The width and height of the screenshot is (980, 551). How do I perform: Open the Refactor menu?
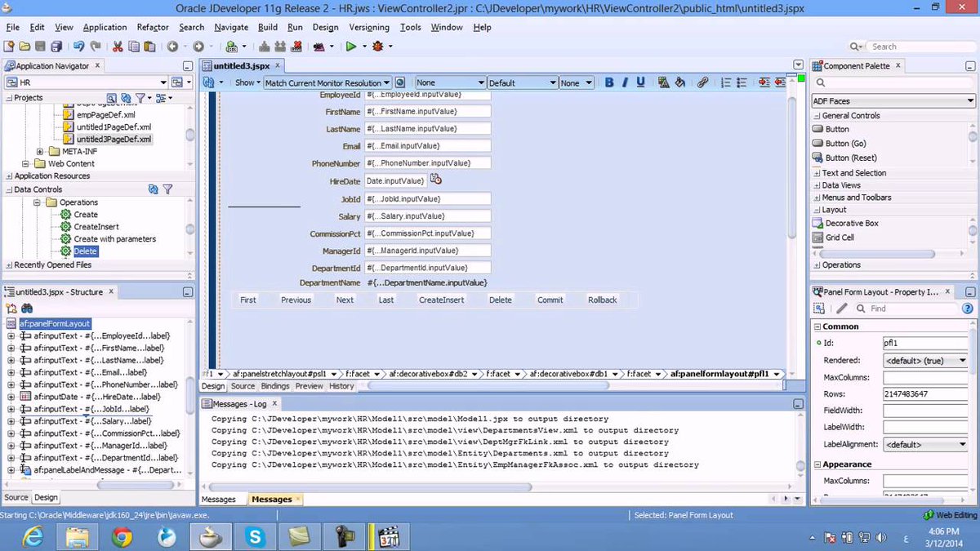(153, 27)
